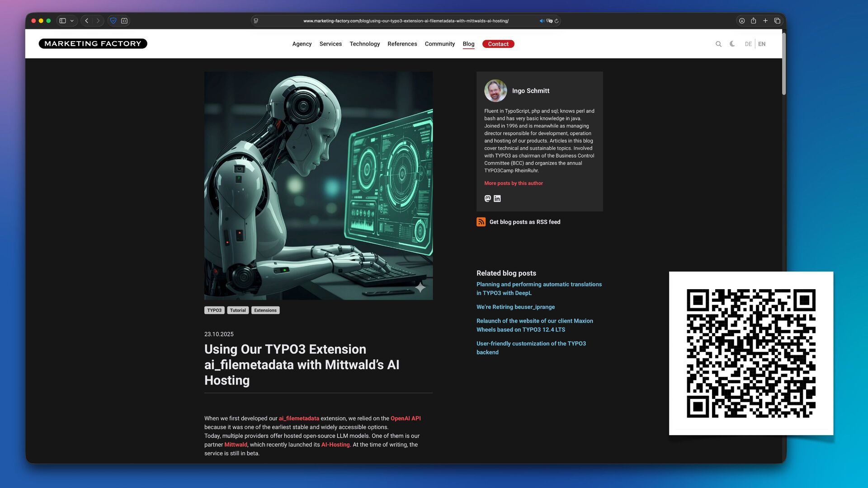
Task: Click the red Contact button
Action: point(498,44)
